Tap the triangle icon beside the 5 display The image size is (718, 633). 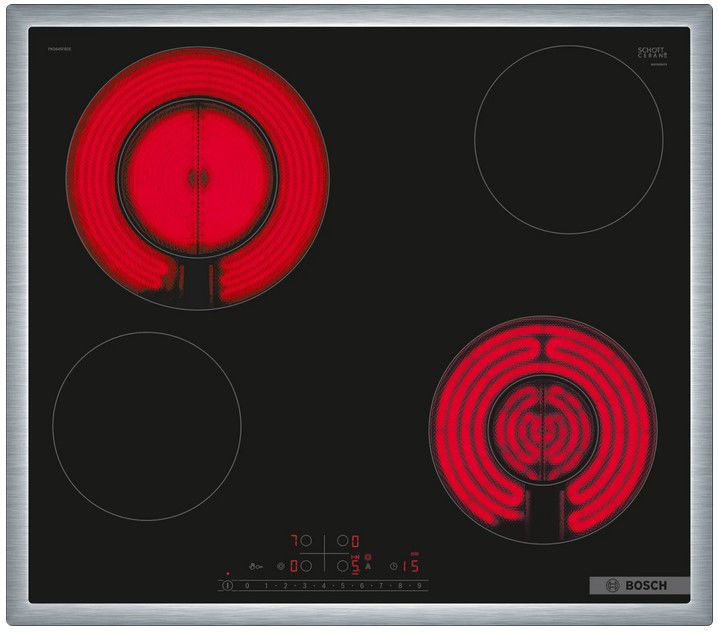(367, 566)
